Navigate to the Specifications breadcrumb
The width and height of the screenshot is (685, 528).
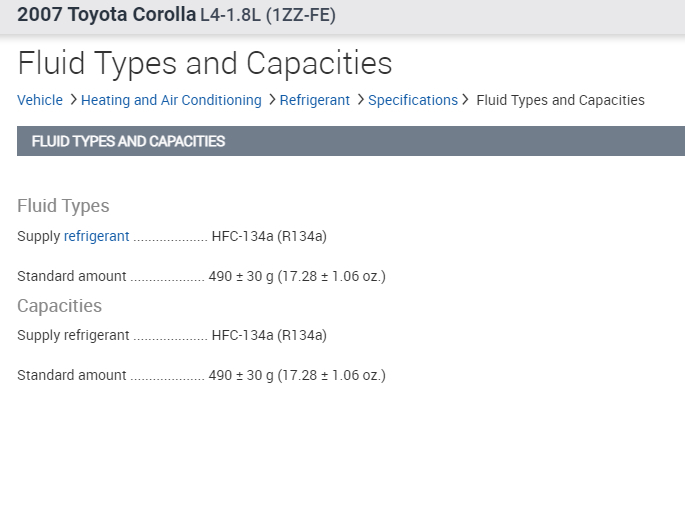pos(412,100)
